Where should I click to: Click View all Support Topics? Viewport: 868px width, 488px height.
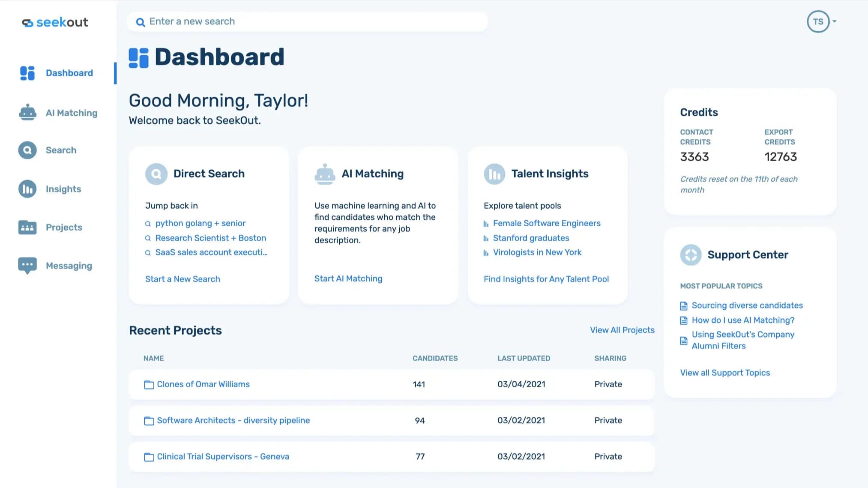(725, 373)
